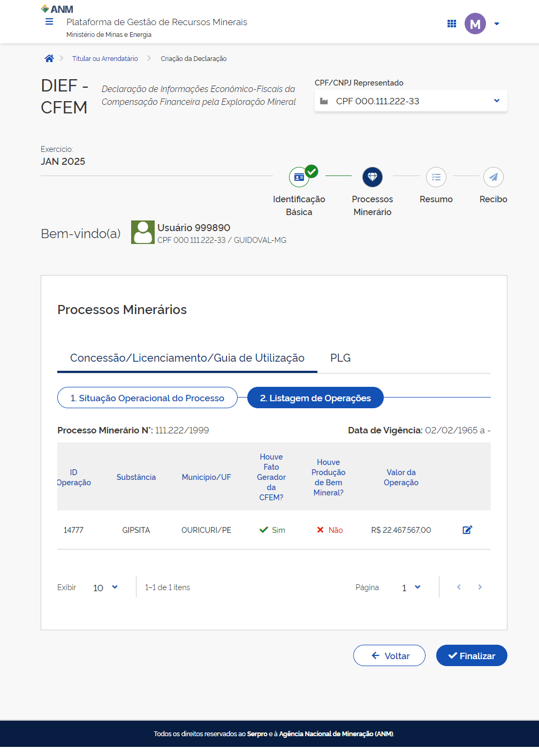This screenshot has height=756, width=539.
Task: Edit operation 14777 with pencil icon
Action: click(x=467, y=530)
